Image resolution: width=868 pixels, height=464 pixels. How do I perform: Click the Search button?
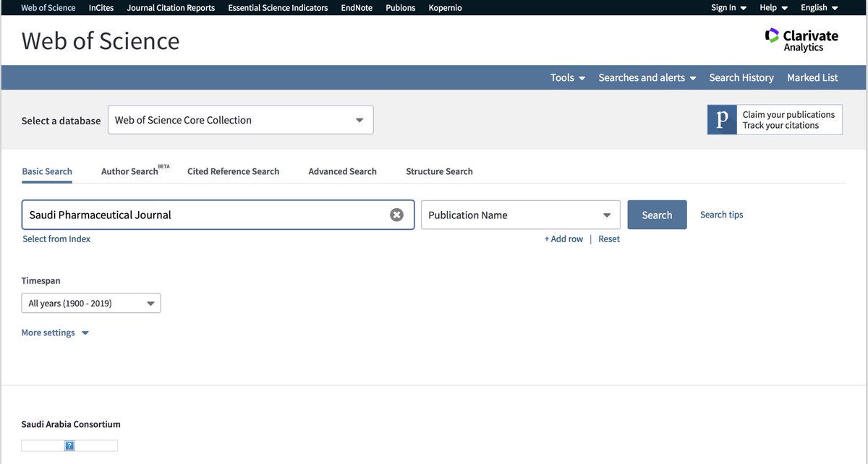[x=657, y=215]
